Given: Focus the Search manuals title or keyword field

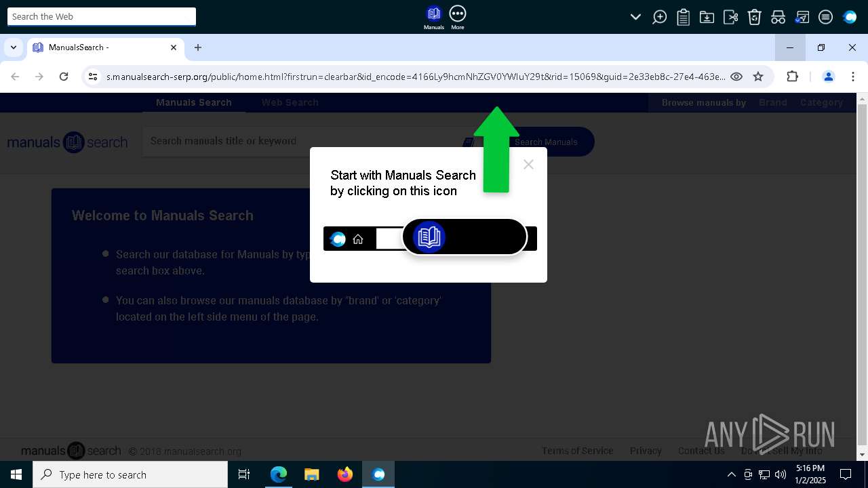Looking at the screenshot, I should tap(302, 142).
